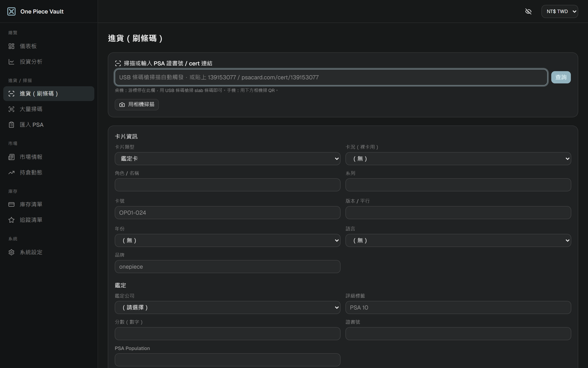Click the 系列 input field

(458, 185)
